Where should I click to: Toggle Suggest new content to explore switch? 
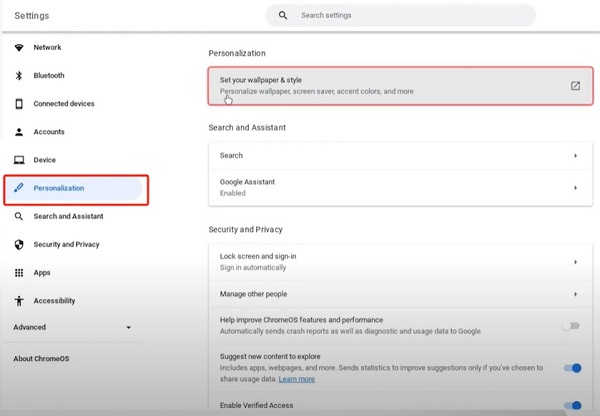pyautogui.click(x=572, y=368)
